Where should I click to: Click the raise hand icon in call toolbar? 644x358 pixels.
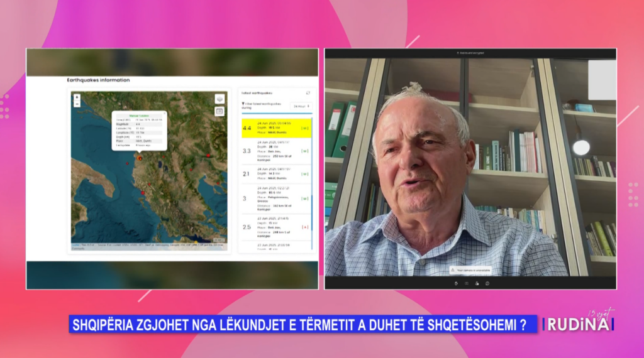[x=455, y=283]
